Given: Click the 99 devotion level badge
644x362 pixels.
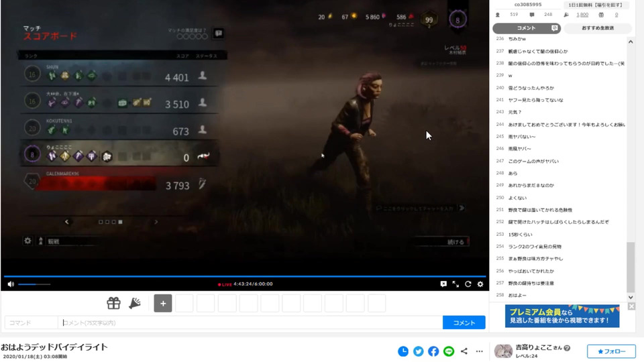Looking at the screenshot, I should 429,19.
